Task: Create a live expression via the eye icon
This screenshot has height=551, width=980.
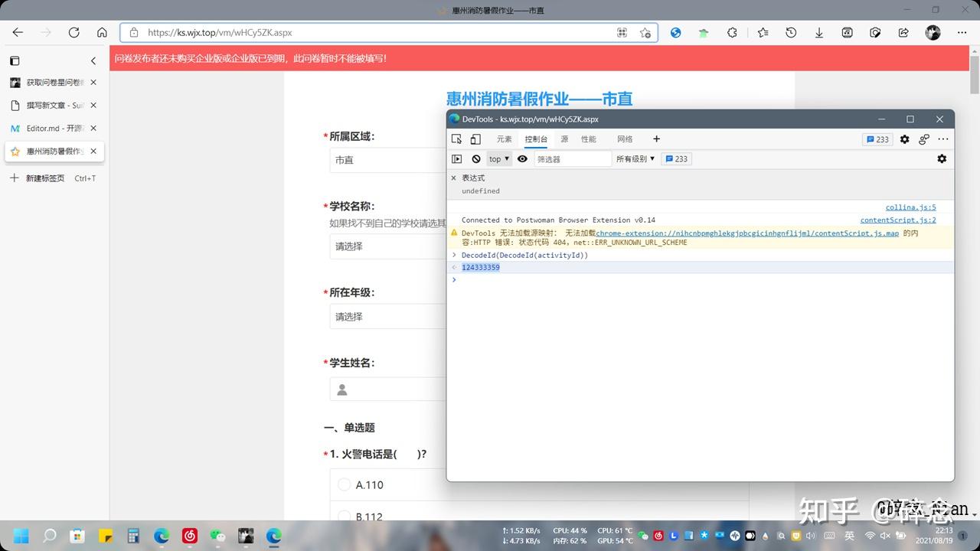Action: point(522,158)
